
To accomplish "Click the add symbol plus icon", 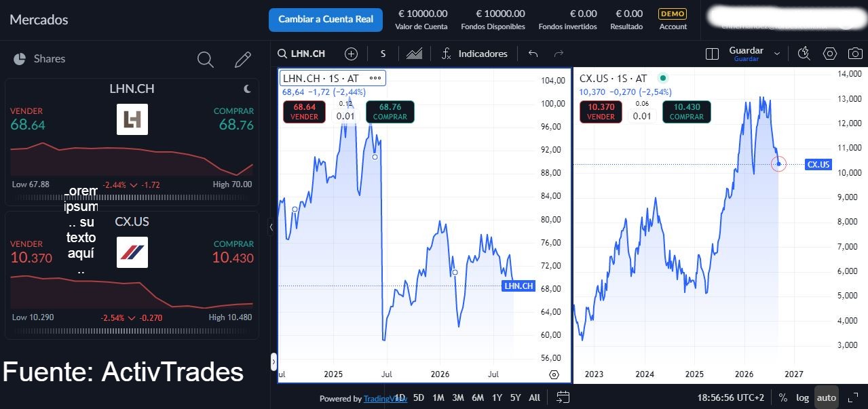I will pos(351,54).
